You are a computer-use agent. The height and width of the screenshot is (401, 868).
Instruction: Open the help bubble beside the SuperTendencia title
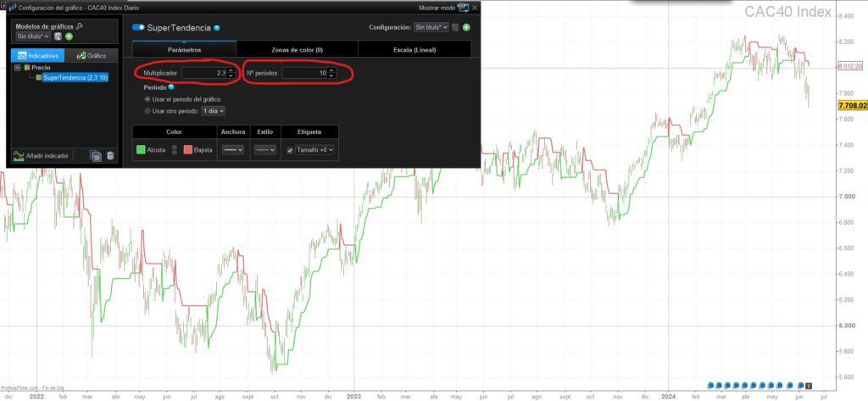tap(217, 28)
